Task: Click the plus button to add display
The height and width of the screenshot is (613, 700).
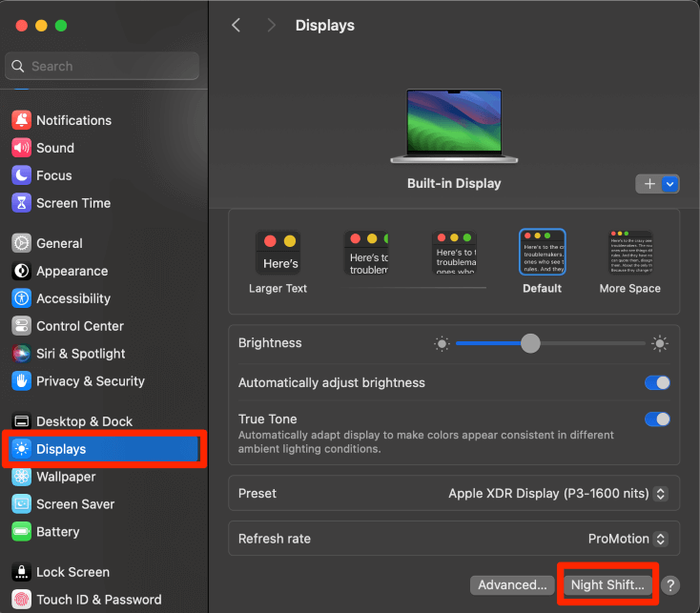Action: [649, 184]
